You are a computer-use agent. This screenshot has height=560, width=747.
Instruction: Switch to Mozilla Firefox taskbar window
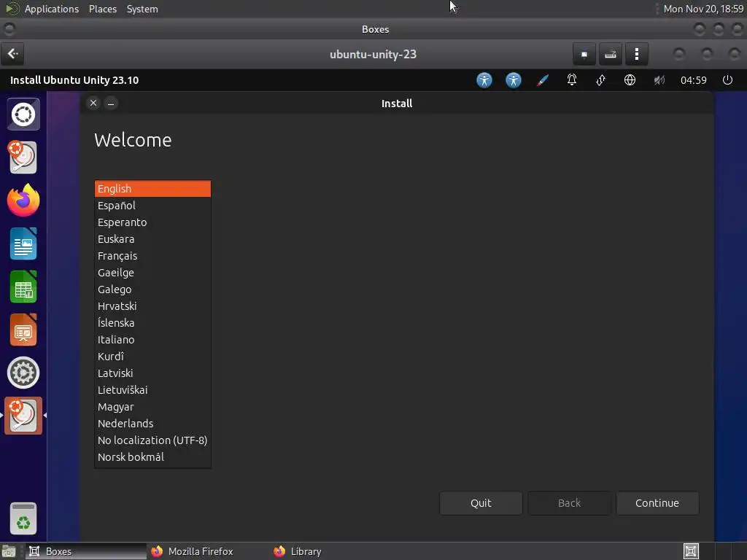point(208,551)
